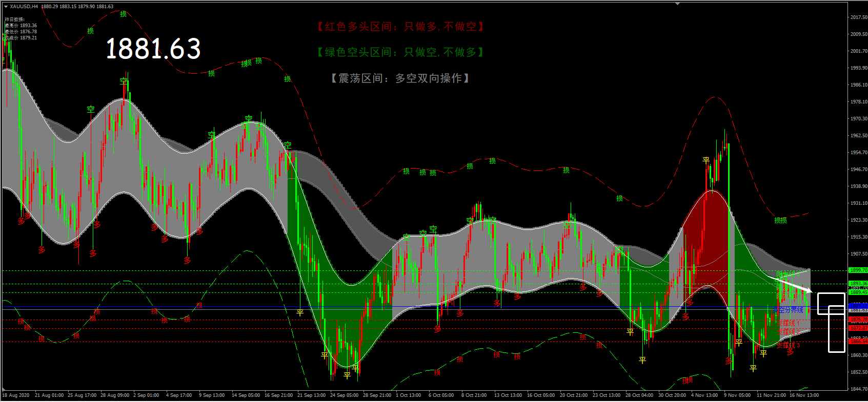Image resolution: width=868 pixels, height=402 pixels.
Task: Click the 16 Nov 13:00 time label
Action: point(804,395)
